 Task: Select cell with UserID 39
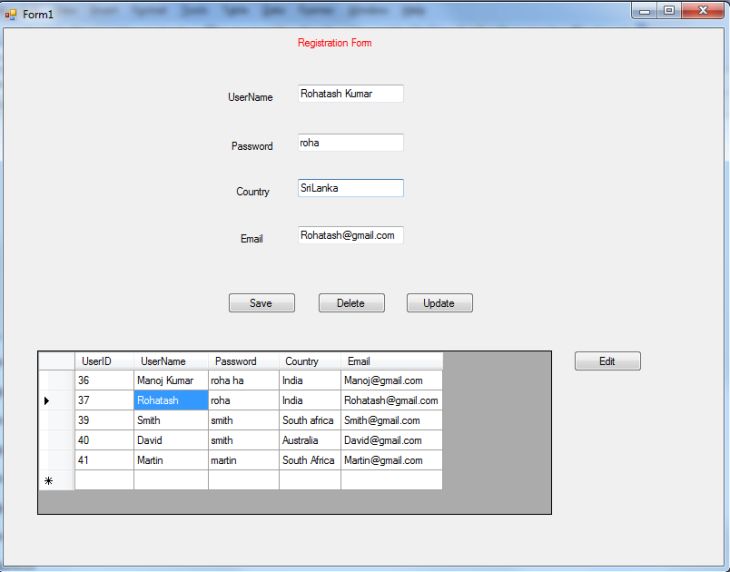click(104, 420)
